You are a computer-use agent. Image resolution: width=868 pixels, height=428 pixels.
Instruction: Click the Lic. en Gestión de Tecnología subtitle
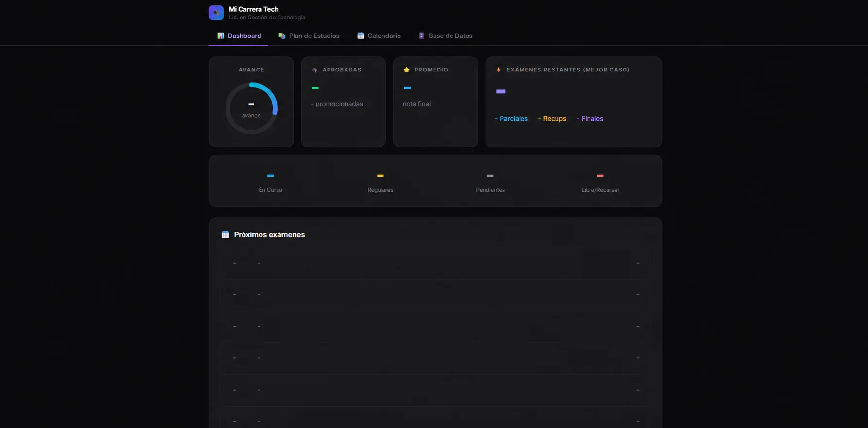[267, 18]
